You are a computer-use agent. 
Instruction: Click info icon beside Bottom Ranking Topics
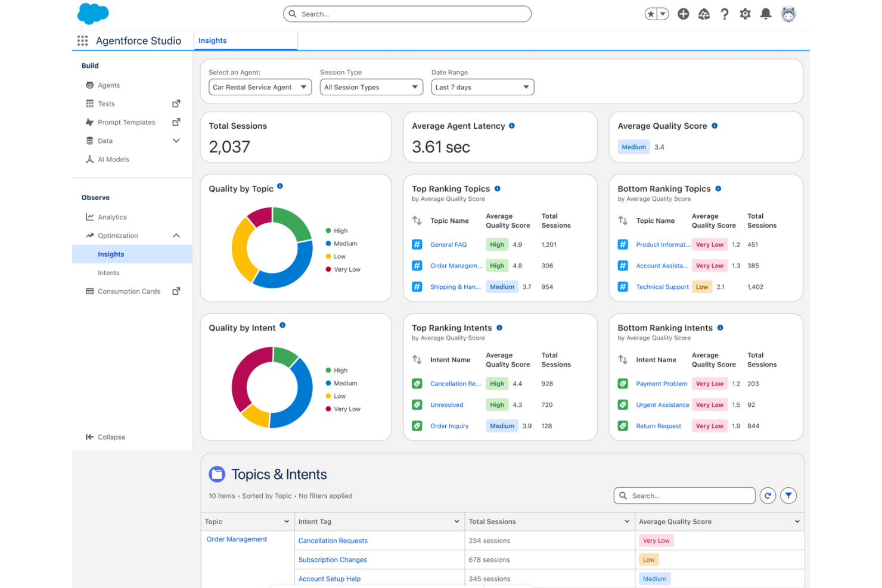718,188
